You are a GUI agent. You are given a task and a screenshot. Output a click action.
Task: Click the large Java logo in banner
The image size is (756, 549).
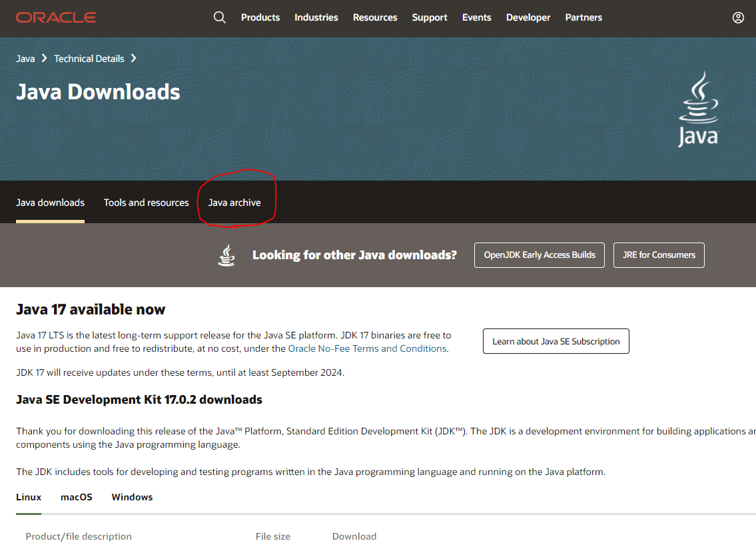coord(699,109)
